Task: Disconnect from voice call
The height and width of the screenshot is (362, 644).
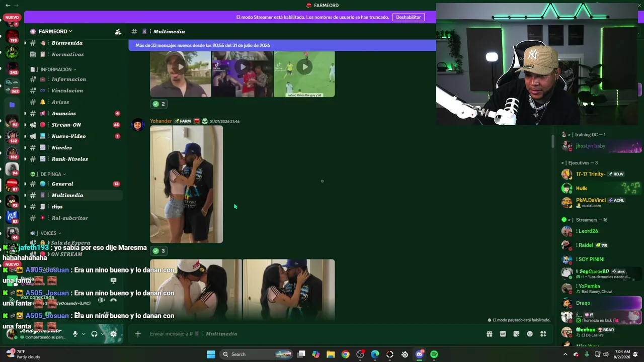Action: [x=114, y=300]
